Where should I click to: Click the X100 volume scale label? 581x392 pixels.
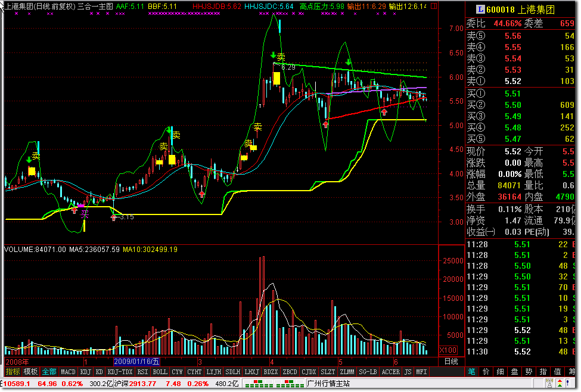click(x=448, y=350)
